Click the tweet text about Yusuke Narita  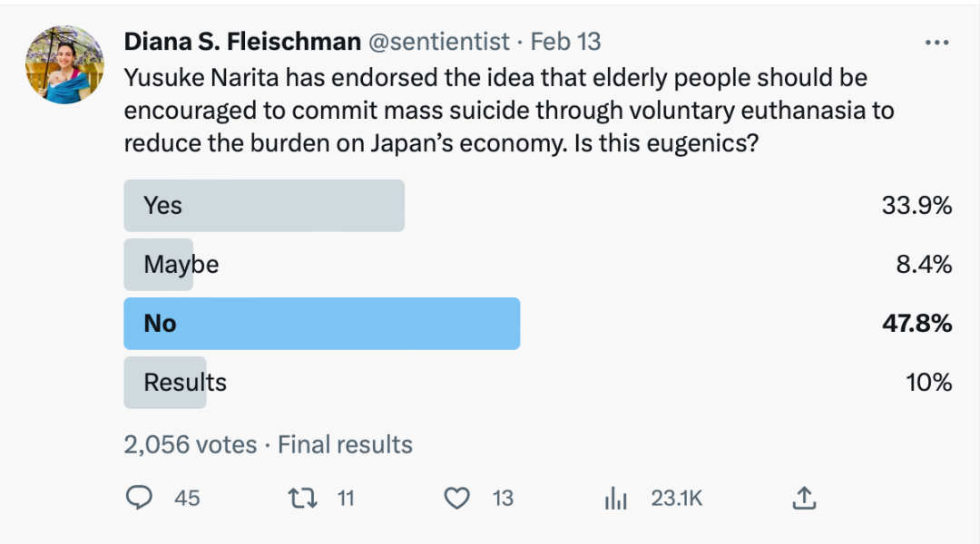pos(508,111)
